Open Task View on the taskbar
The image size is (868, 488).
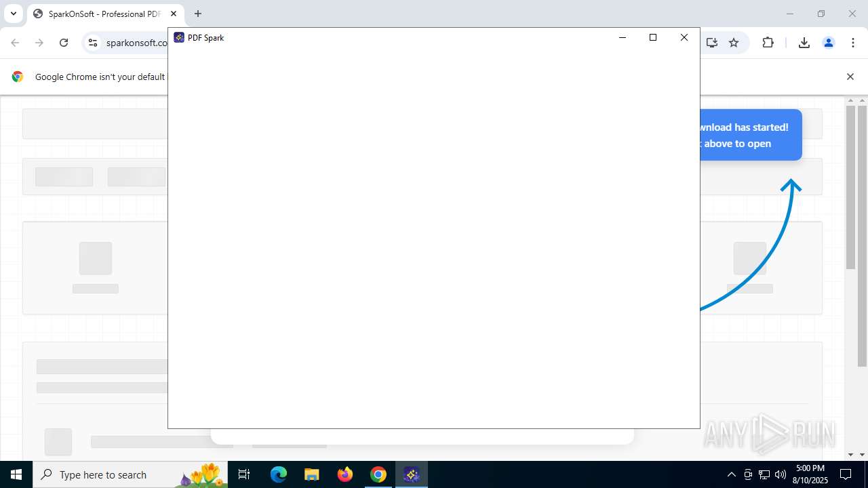click(244, 474)
